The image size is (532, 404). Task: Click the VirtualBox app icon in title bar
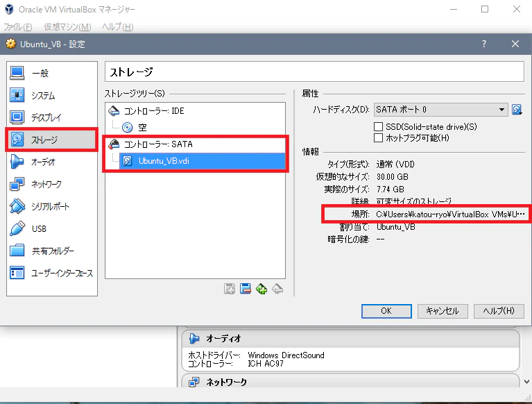point(9,9)
